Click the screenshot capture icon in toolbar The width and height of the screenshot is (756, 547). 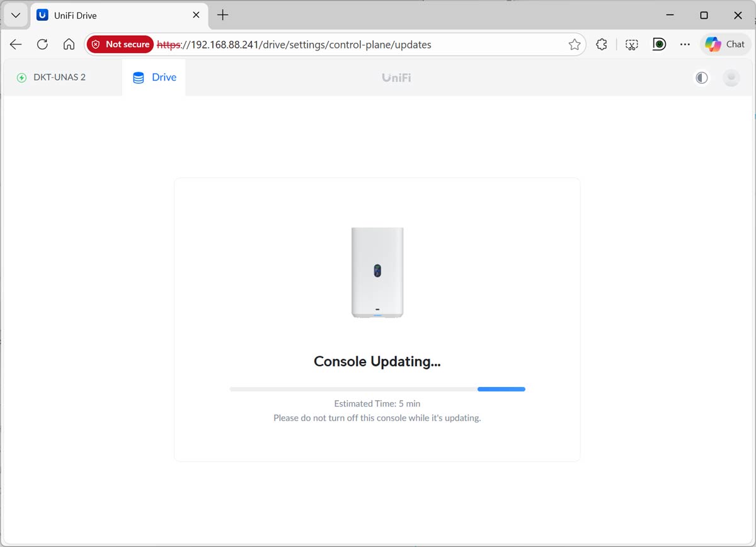[631, 44]
